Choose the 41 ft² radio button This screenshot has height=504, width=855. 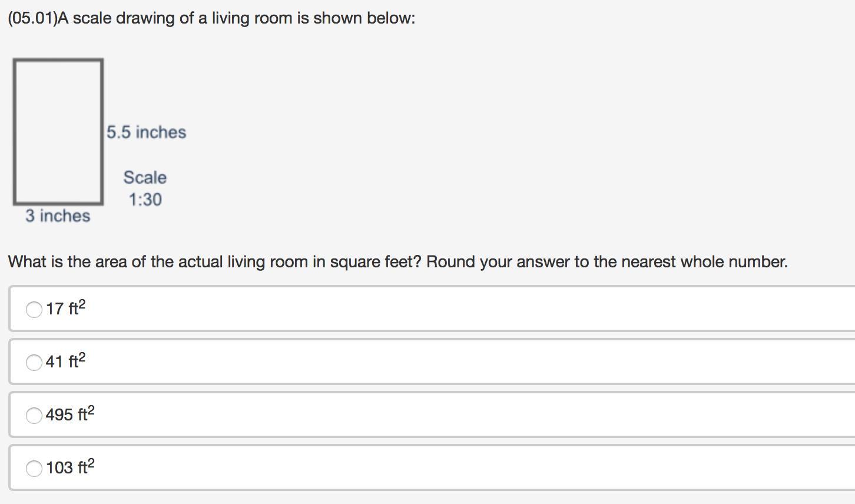pos(34,362)
